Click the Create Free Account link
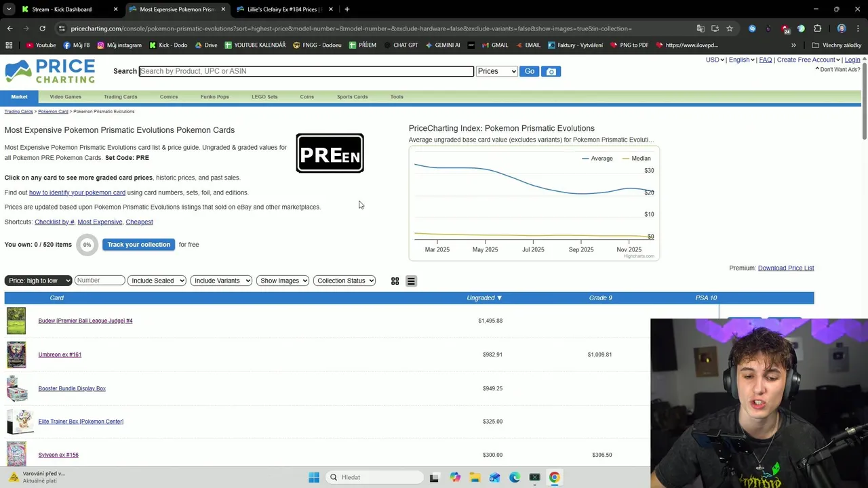The width and height of the screenshot is (868, 488). pyautogui.click(x=807, y=60)
